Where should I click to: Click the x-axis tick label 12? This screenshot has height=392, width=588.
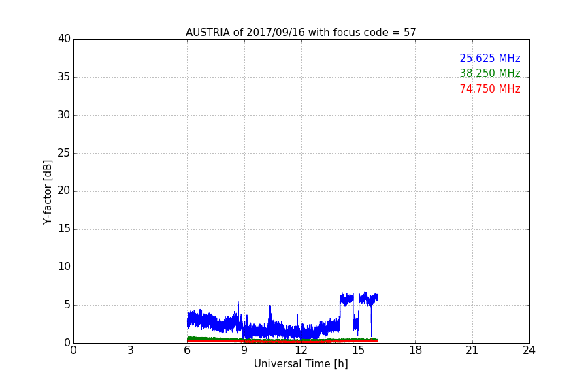tap(301, 350)
